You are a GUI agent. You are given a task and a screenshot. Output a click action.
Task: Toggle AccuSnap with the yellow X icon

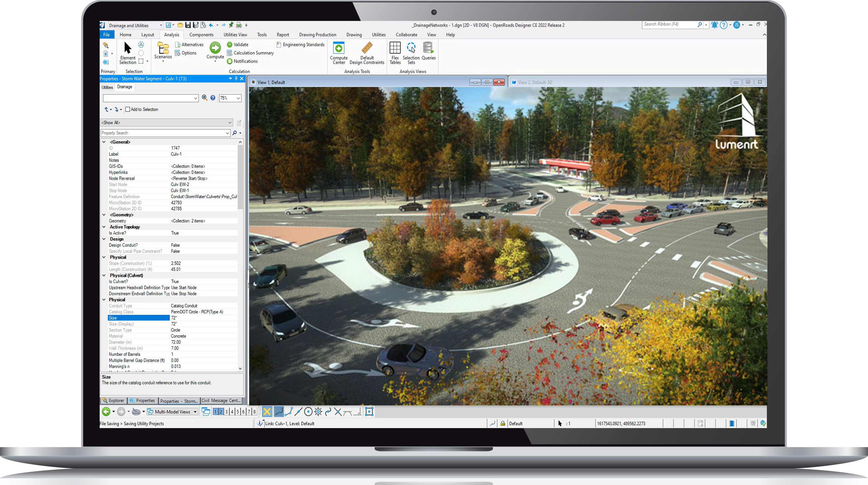pyautogui.click(x=267, y=412)
